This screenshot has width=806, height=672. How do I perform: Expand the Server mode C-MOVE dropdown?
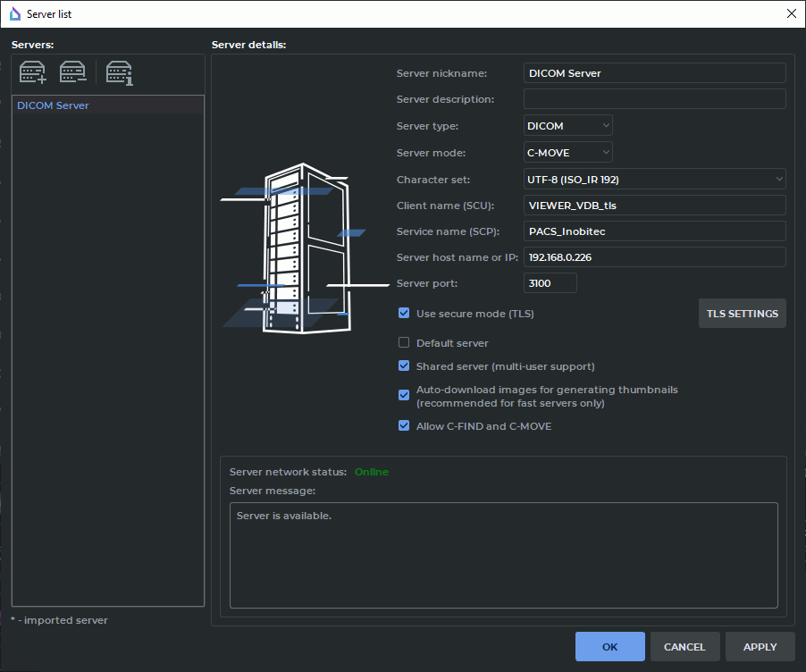[568, 153]
